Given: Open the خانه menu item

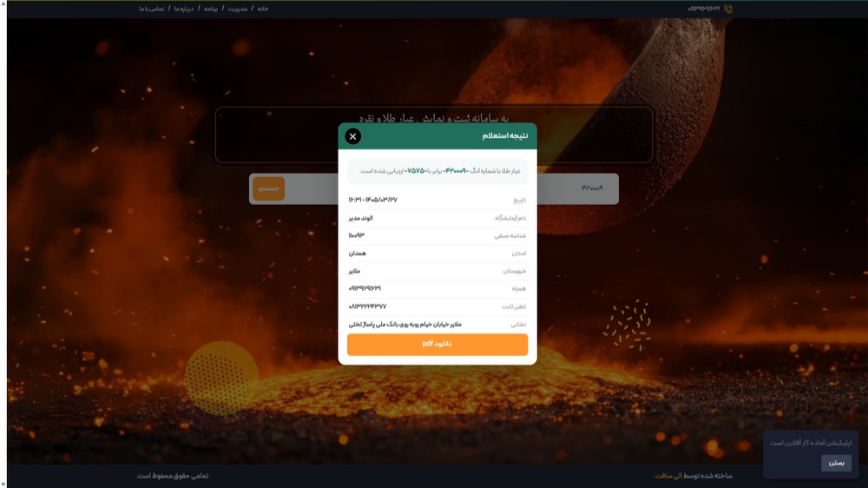Looking at the screenshot, I should [x=263, y=9].
